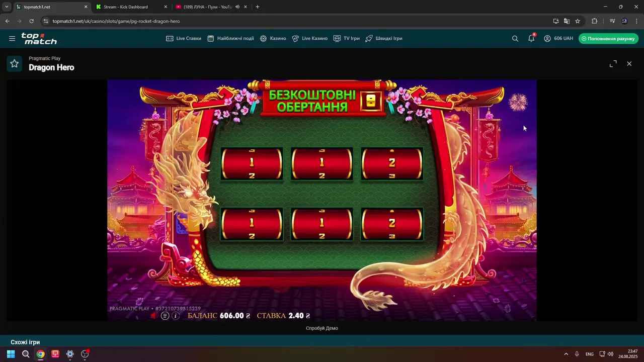Open Chrome three-dot menu
This screenshot has height=362, width=644.
636,21
